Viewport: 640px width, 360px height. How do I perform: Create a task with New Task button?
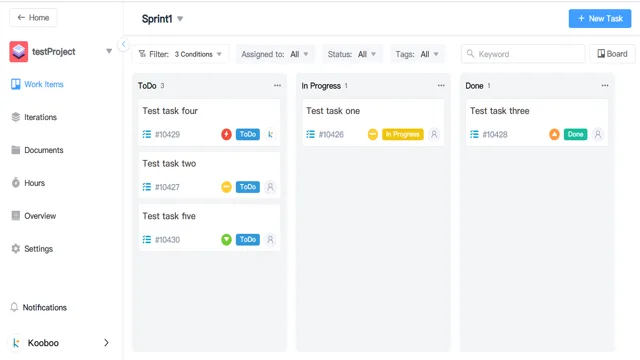pos(600,18)
